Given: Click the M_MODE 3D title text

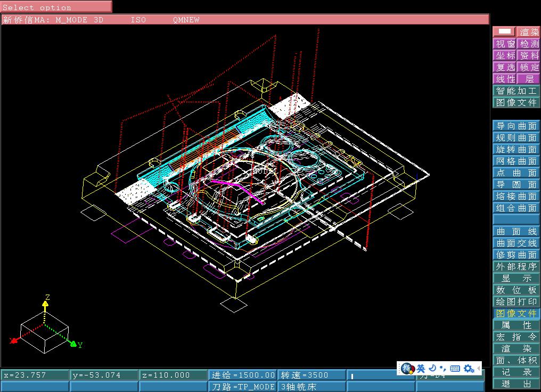Looking at the screenshot, I should (x=79, y=20).
